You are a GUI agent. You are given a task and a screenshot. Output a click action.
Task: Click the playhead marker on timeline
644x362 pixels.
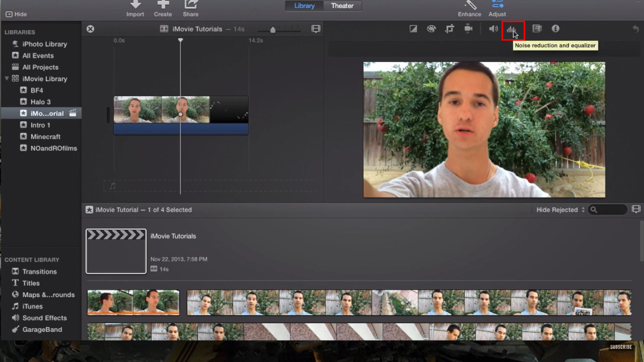(180, 41)
